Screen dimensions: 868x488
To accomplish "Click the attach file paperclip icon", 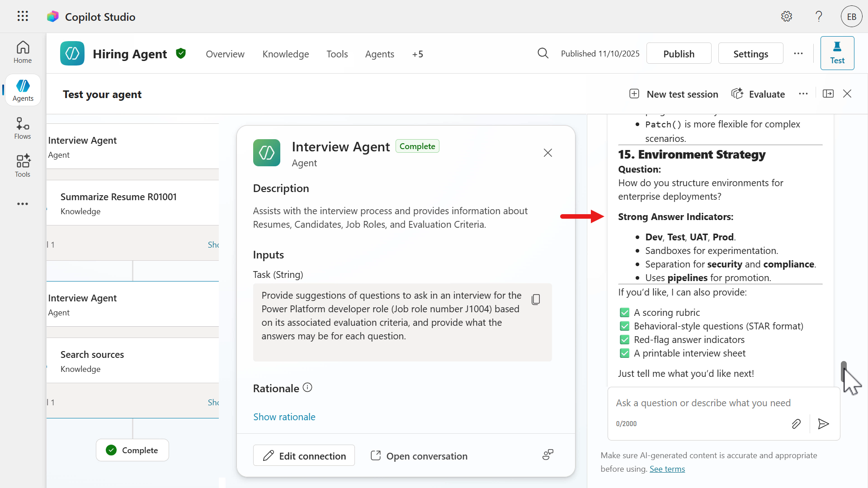I will (796, 424).
